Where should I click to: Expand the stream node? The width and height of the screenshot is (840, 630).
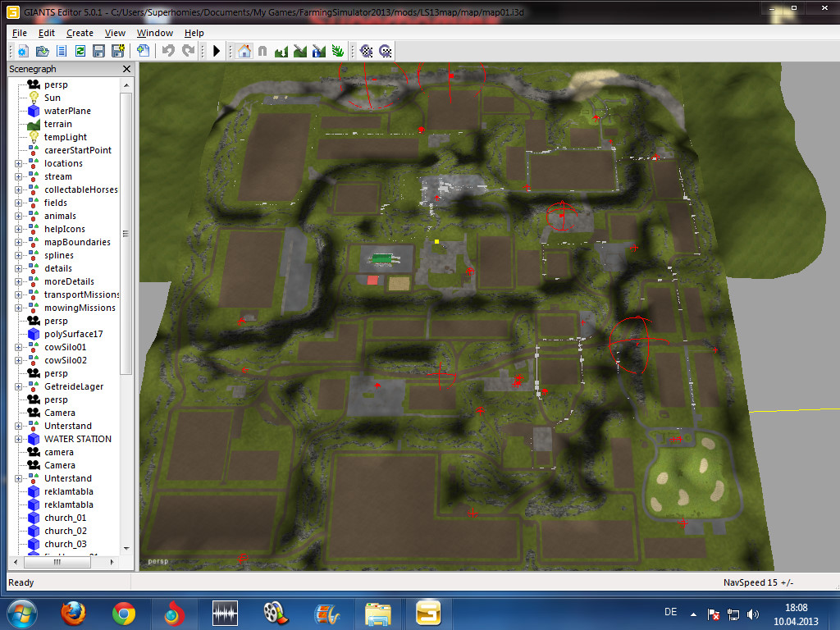click(18, 177)
